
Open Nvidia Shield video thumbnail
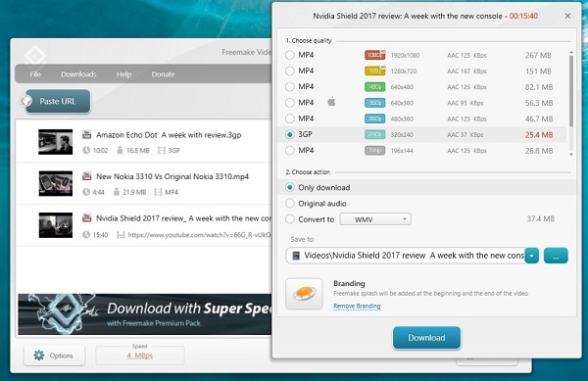pos(56,224)
